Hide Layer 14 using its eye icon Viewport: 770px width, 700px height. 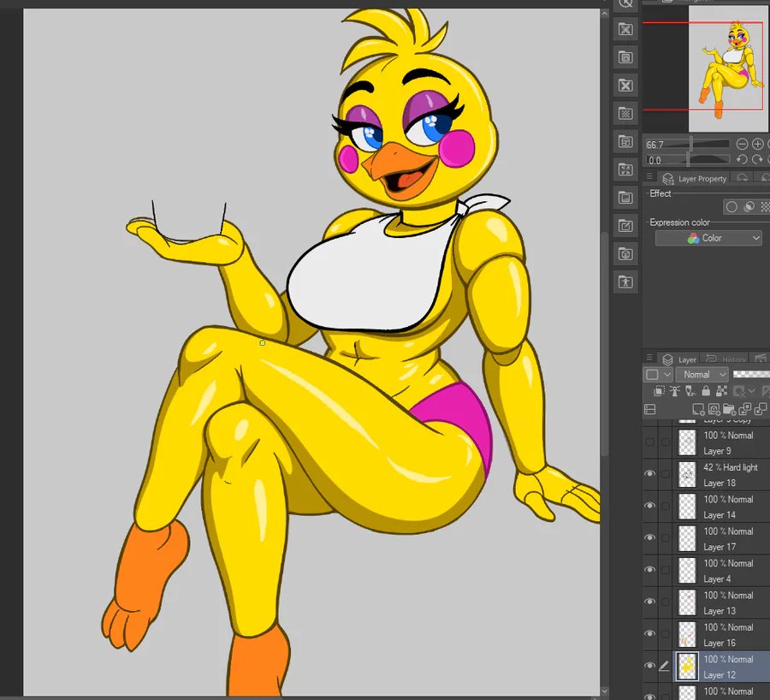click(x=649, y=506)
